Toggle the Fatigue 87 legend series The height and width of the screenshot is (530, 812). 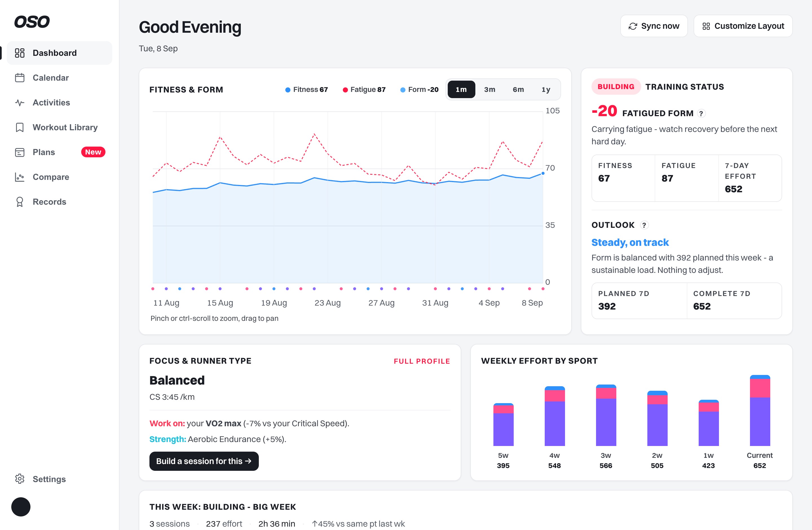click(364, 90)
